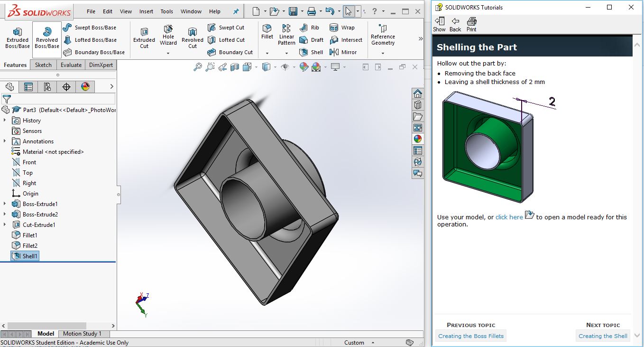644x347 pixels.
Task: Click Show in the Tutorials window
Action: click(x=439, y=24)
